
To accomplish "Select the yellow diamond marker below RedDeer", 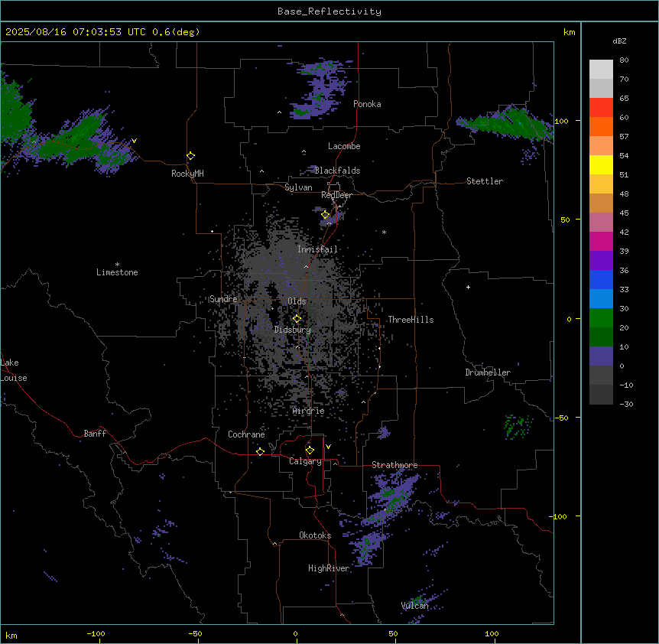I will (326, 215).
